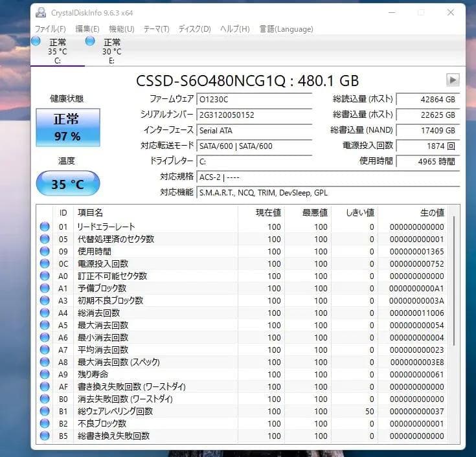Image resolution: width=476 pixels, height=457 pixels.
Task: Click transfer mode field SATA/600 | SATA/600
Action: coord(254,146)
